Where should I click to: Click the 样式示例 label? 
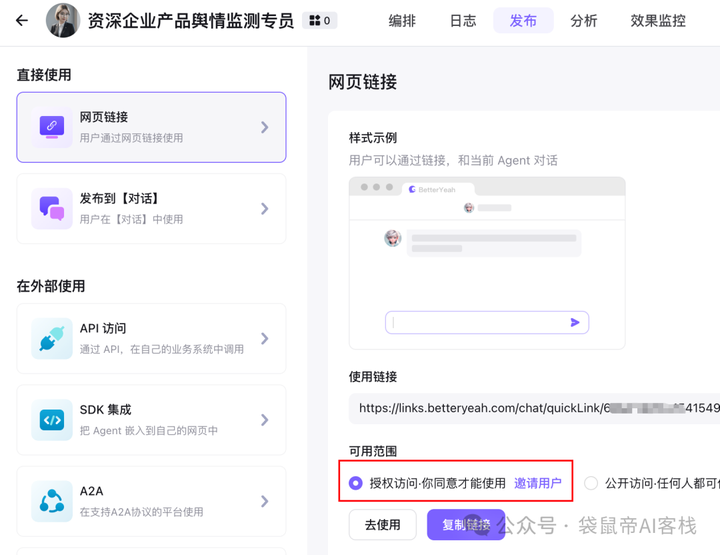[x=372, y=138]
